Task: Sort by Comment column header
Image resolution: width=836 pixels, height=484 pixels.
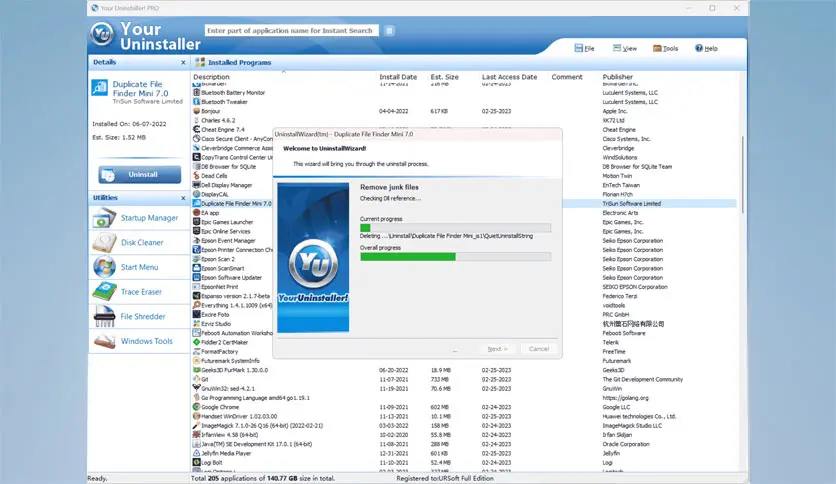Action: [x=567, y=77]
